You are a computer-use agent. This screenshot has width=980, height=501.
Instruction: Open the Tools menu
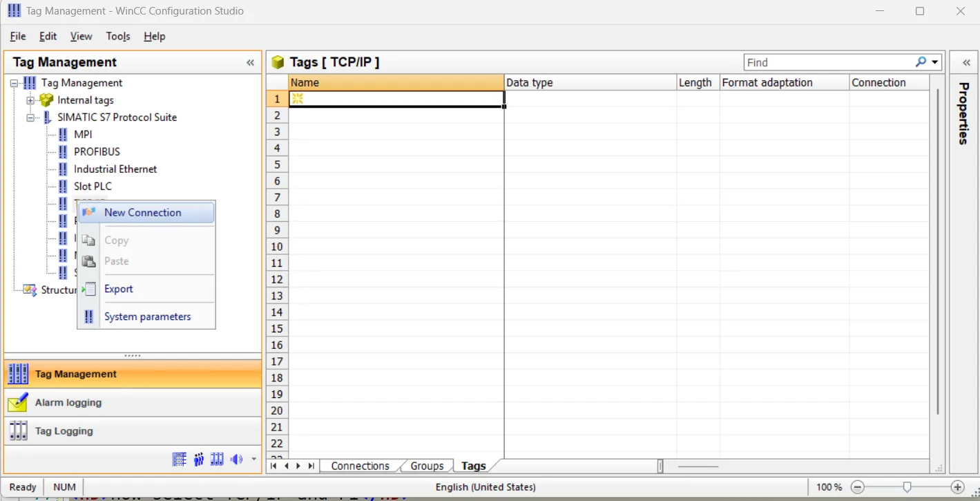118,36
